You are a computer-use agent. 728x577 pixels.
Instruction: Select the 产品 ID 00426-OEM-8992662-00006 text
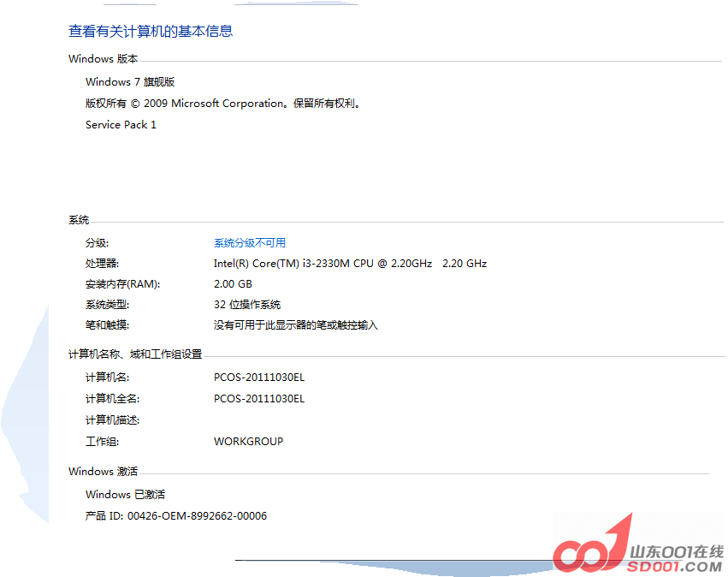coord(176,516)
